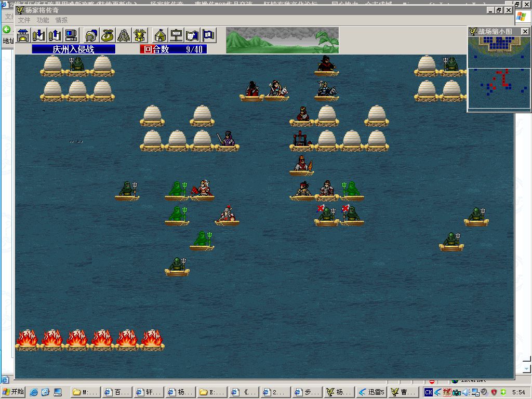
Task: Click the 庆州入侵战 battle title label
Action: [74, 49]
